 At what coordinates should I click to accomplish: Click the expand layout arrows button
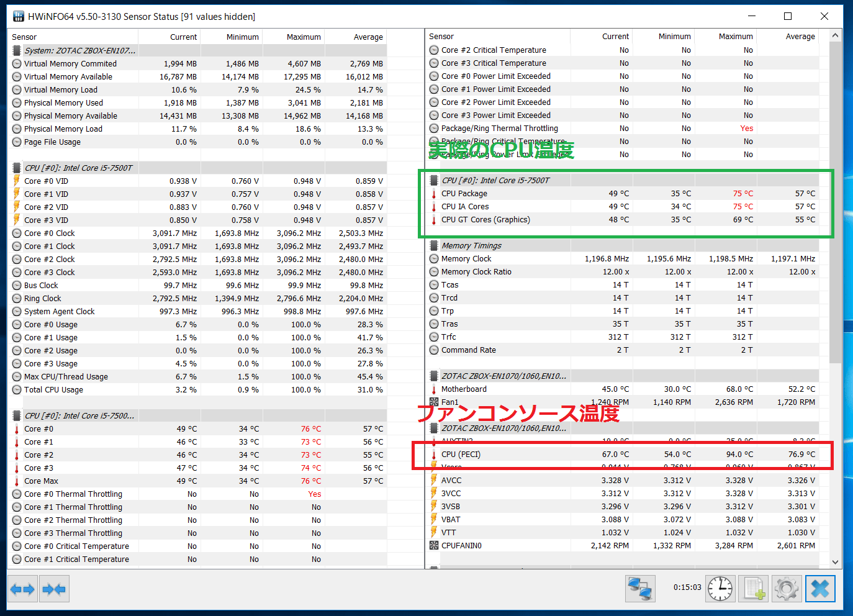point(22,589)
